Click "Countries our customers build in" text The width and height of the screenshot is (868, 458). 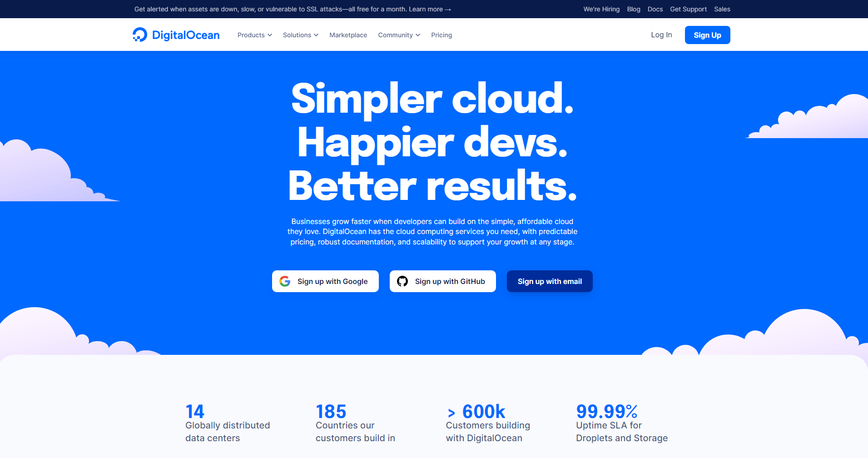(355, 432)
